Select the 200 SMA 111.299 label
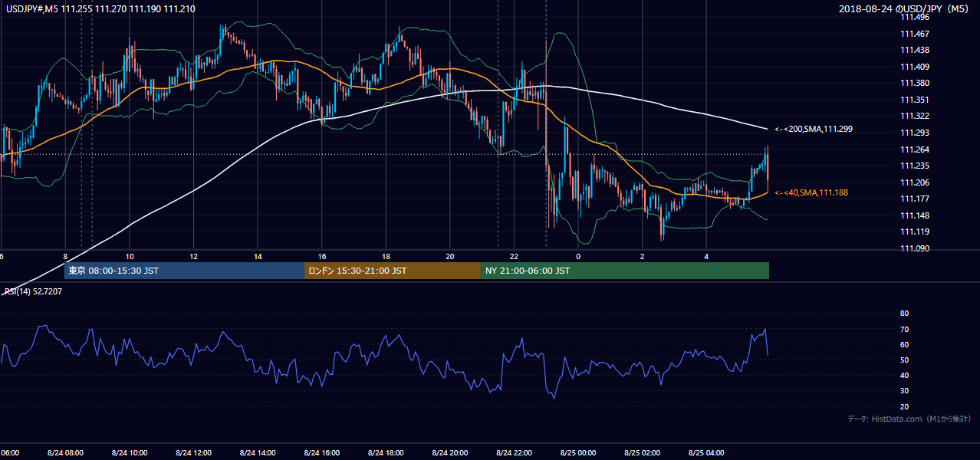The image size is (980, 460). pyautogui.click(x=814, y=130)
